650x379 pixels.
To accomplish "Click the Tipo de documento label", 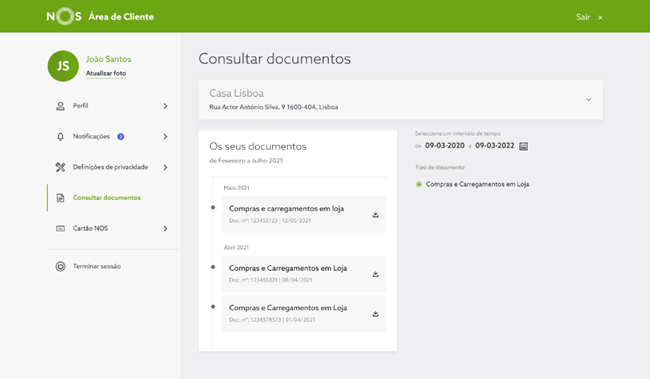I will (440, 167).
